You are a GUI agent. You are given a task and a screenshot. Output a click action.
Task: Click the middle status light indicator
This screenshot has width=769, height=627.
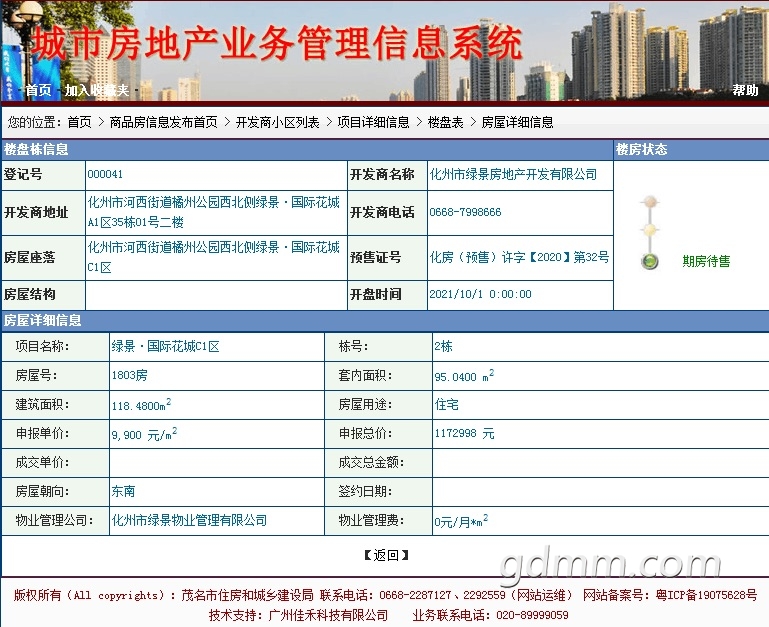point(650,230)
